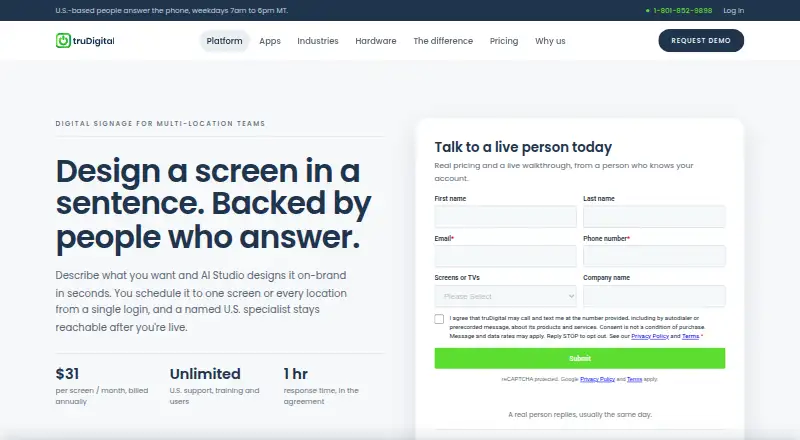
Task: Click 'DIGITAL SIGNAGE FOR MULTI-LOCATION TEAMS' label
Action: pyautogui.click(x=160, y=124)
